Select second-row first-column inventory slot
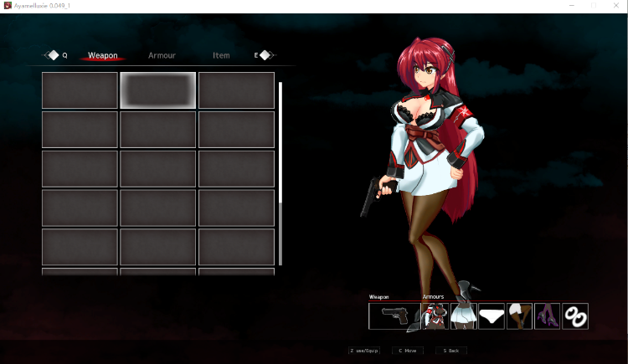 (x=80, y=130)
